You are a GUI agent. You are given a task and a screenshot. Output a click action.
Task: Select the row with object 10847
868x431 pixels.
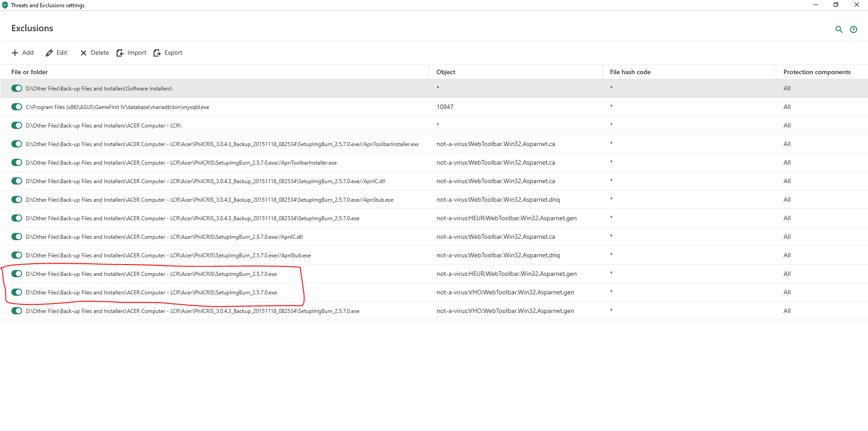[x=445, y=107]
